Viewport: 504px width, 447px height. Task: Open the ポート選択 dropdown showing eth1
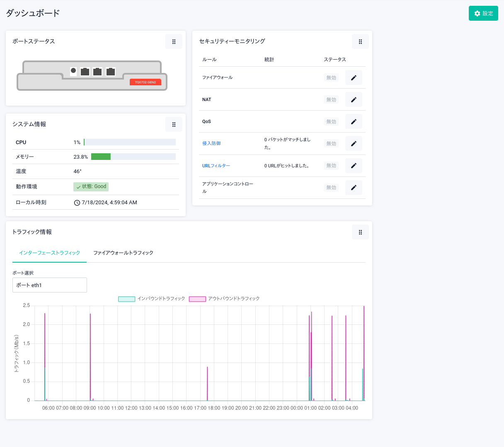[50, 285]
